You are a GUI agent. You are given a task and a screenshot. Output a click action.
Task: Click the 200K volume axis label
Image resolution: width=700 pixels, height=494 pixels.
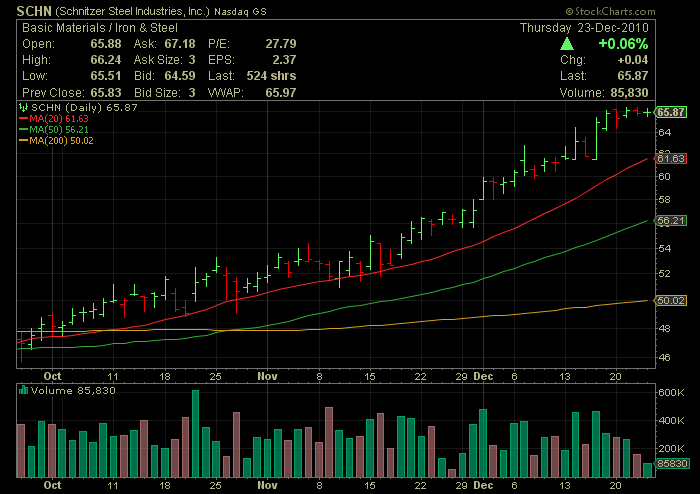[x=671, y=448]
